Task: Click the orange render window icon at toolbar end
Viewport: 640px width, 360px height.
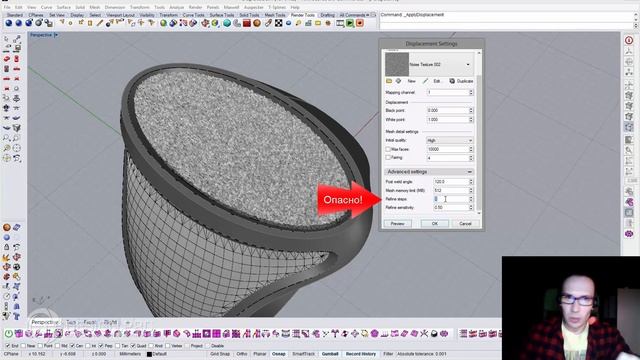Action: (360, 23)
